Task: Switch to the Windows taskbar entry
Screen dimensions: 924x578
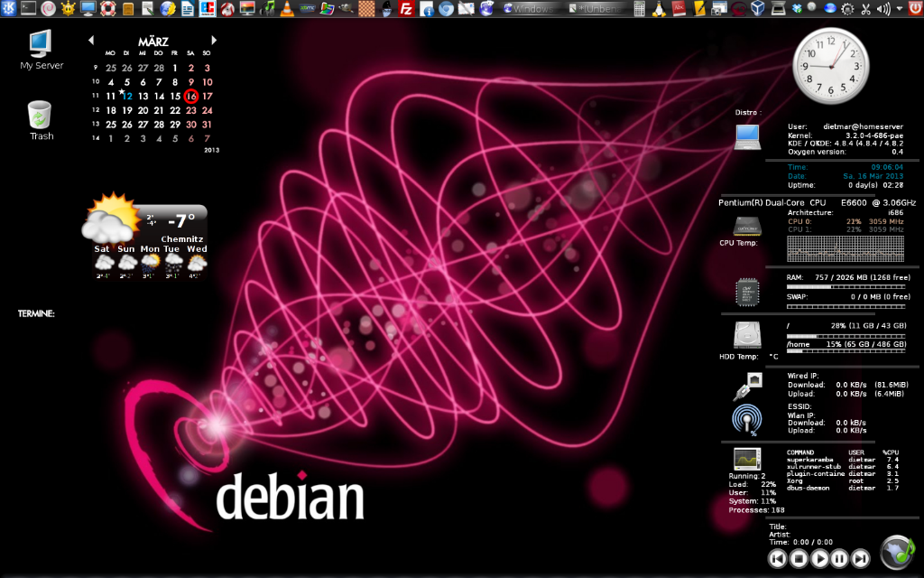Action: 530,9
